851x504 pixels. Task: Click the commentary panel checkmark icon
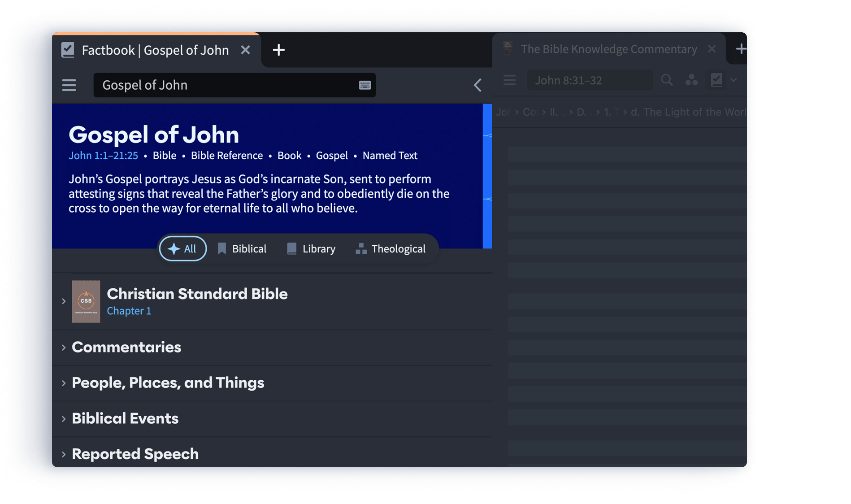coord(716,80)
